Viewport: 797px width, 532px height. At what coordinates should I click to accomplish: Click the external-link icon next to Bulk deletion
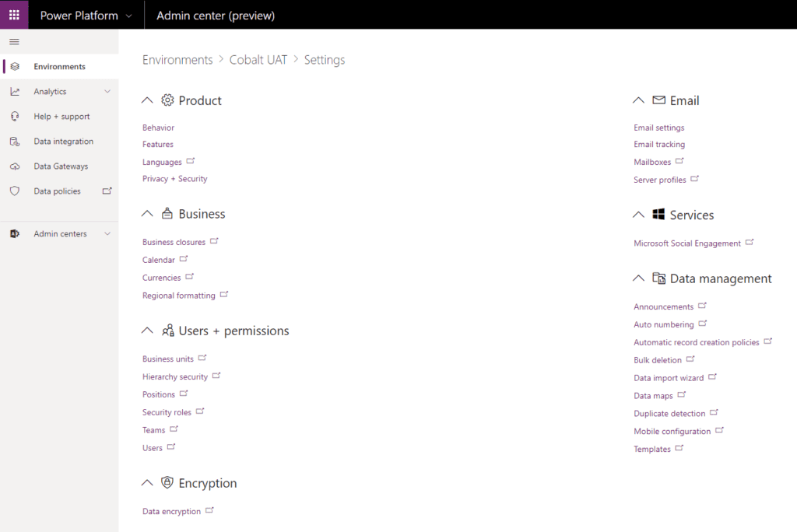pos(690,359)
